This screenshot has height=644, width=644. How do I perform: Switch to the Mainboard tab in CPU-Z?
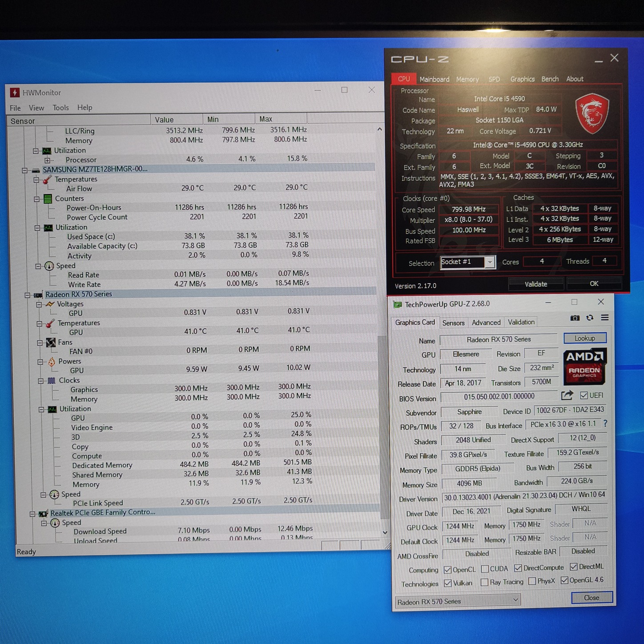[x=435, y=79]
